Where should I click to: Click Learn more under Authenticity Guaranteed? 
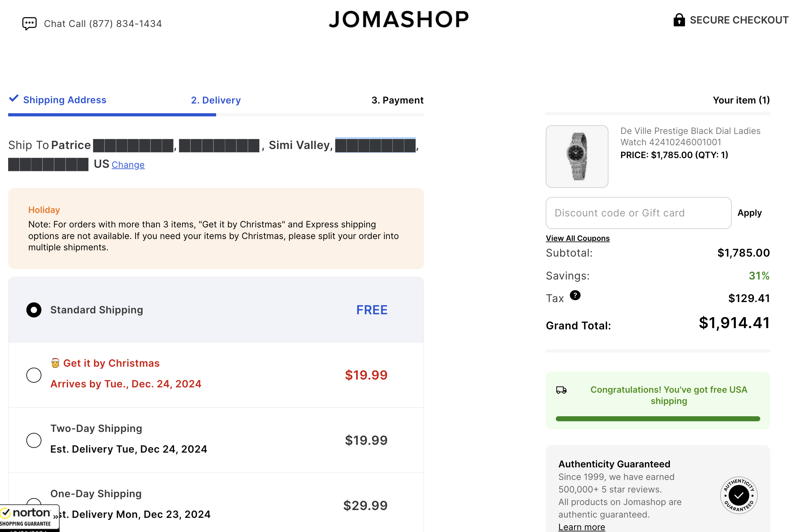click(x=581, y=527)
